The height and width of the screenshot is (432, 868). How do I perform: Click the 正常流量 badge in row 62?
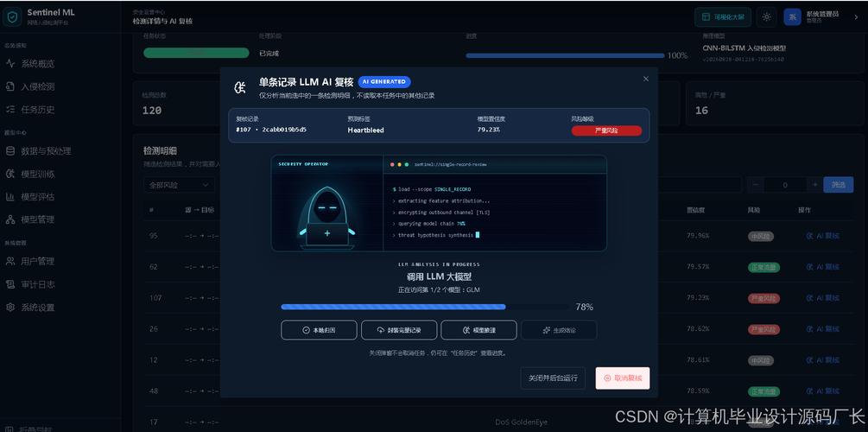coord(764,267)
